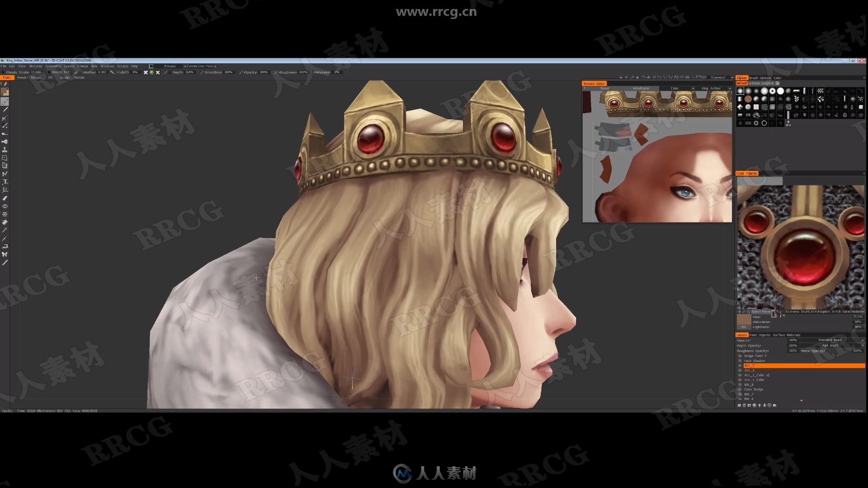Open the Color dropdown in Texture Editor
This screenshot has height=488, width=868.
(677, 88)
